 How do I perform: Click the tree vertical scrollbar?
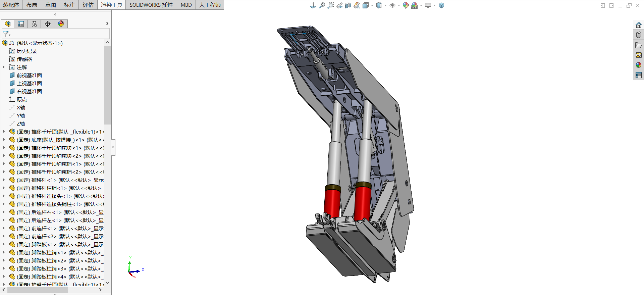107,86
